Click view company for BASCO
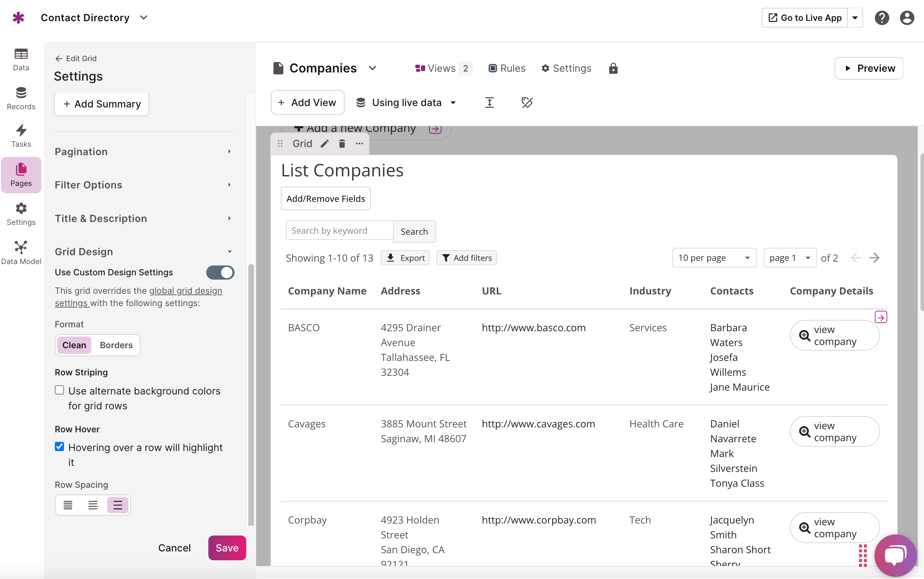924x579 pixels. [x=835, y=335]
